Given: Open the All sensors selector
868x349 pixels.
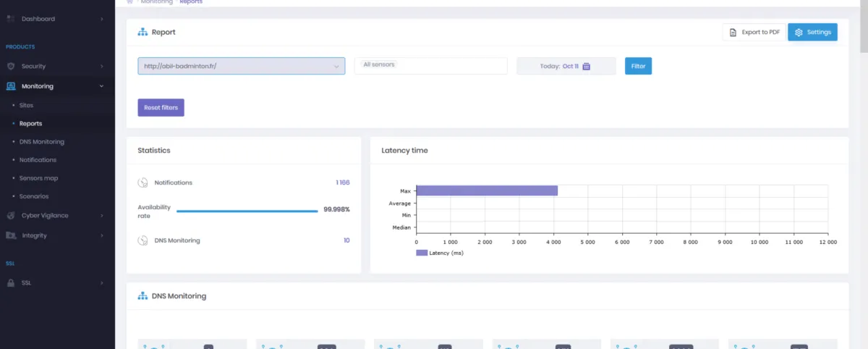Looking at the screenshot, I should (x=431, y=66).
